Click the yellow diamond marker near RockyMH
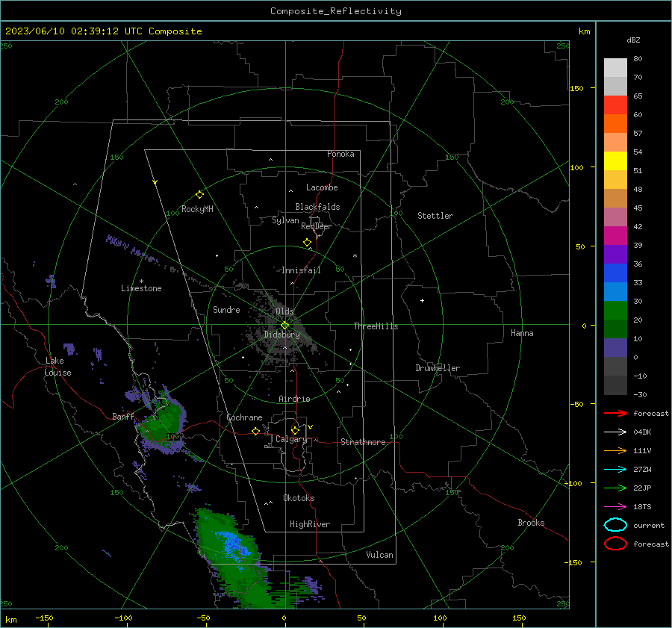The width and height of the screenshot is (672, 628). (199, 195)
